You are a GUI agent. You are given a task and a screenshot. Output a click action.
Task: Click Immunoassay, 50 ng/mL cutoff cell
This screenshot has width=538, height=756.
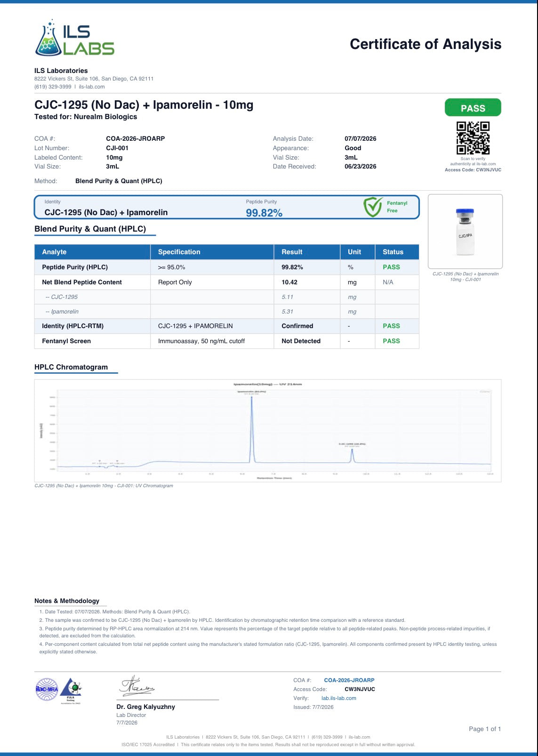tap(212, 341)
